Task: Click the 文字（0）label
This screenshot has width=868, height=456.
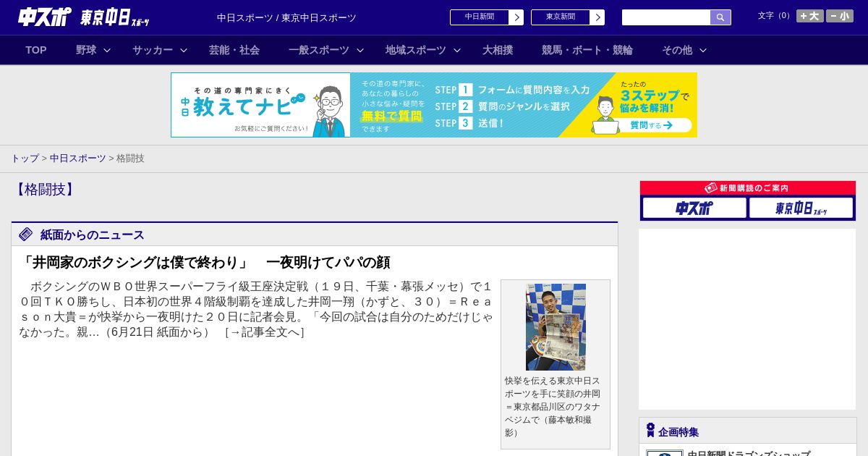Action: tap(775, 16)
